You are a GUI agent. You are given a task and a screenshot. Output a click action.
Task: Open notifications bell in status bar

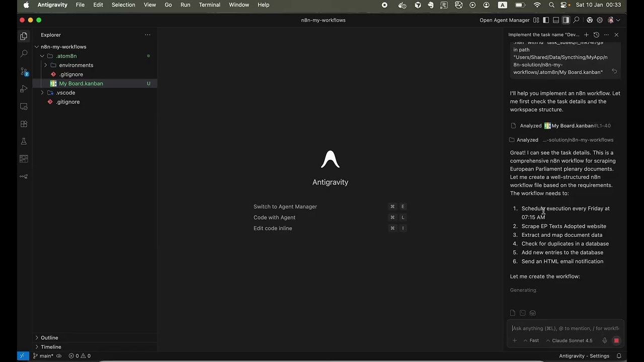tap(619, 356)
